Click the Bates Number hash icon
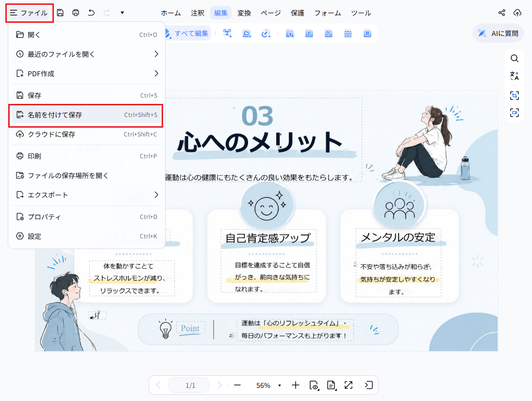This screenshot has height=401, width=532. click(367, 33)
